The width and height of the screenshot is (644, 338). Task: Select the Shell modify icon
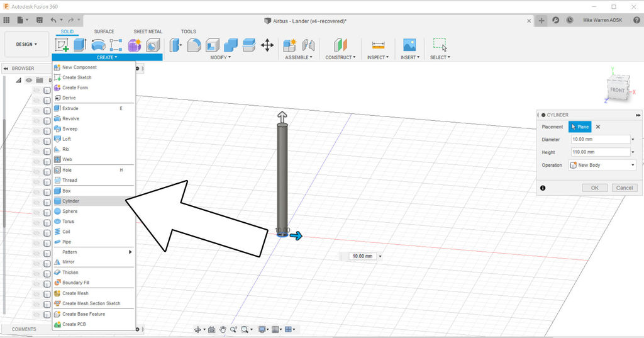point(213,45)
